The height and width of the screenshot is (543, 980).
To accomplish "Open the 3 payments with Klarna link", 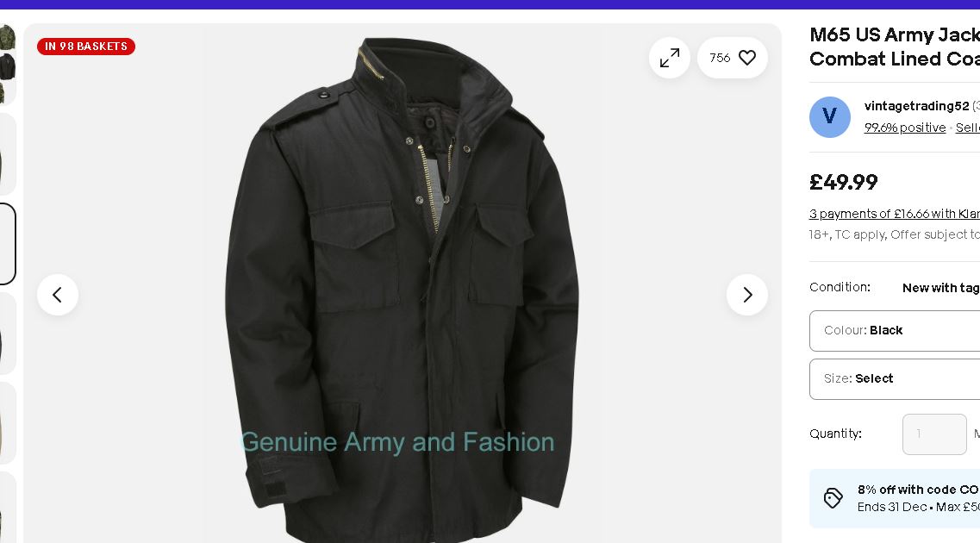I will coord(895,214).
